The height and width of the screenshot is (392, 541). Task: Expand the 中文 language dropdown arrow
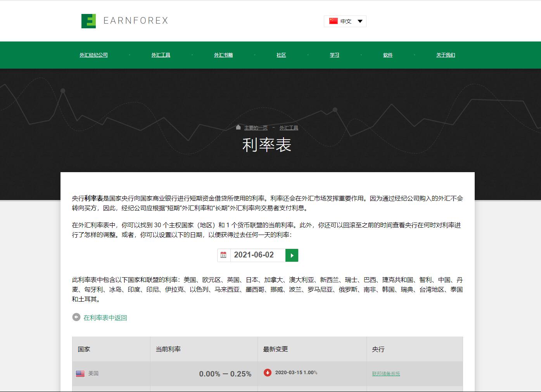pyautogui.click(x=360, y=21)
